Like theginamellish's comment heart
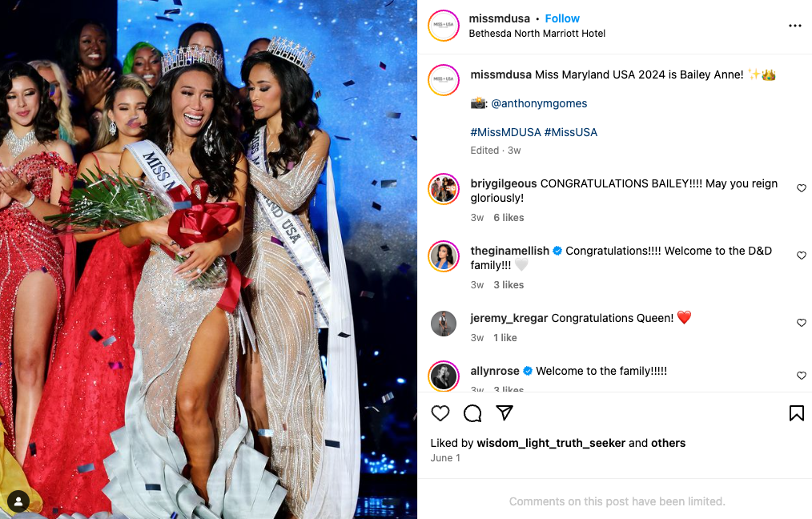812x519 pixels. pos(801,255)
